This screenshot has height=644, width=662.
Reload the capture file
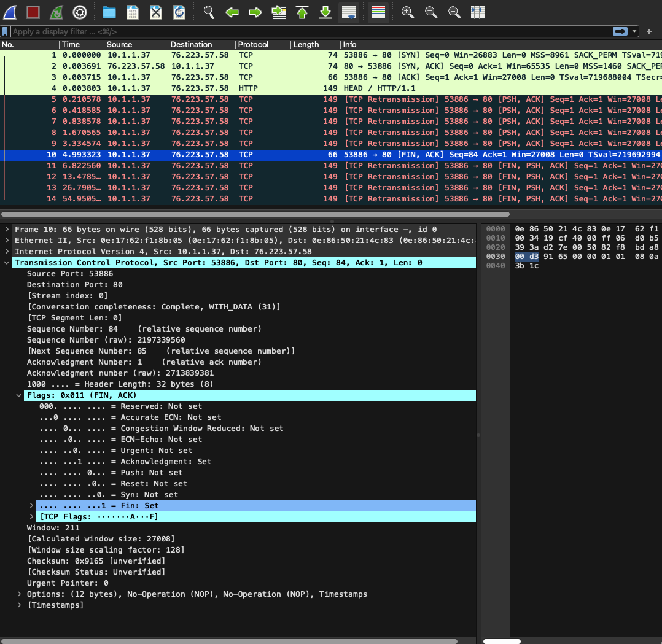(179, 12)
